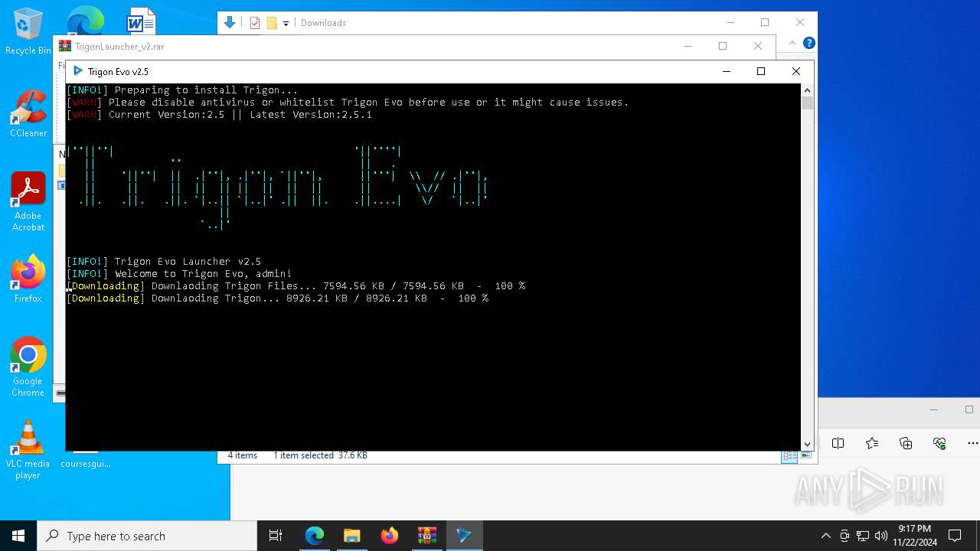This screenshot has height=551, width=980.
Task: Click the 'Downloads' window title text
Action: (x=323, y=23)
